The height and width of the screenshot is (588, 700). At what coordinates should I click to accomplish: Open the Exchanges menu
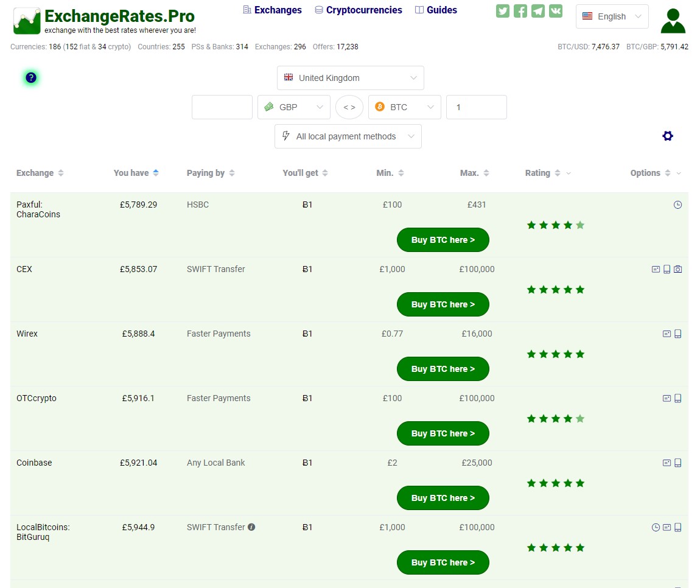[x=272, y=10]
